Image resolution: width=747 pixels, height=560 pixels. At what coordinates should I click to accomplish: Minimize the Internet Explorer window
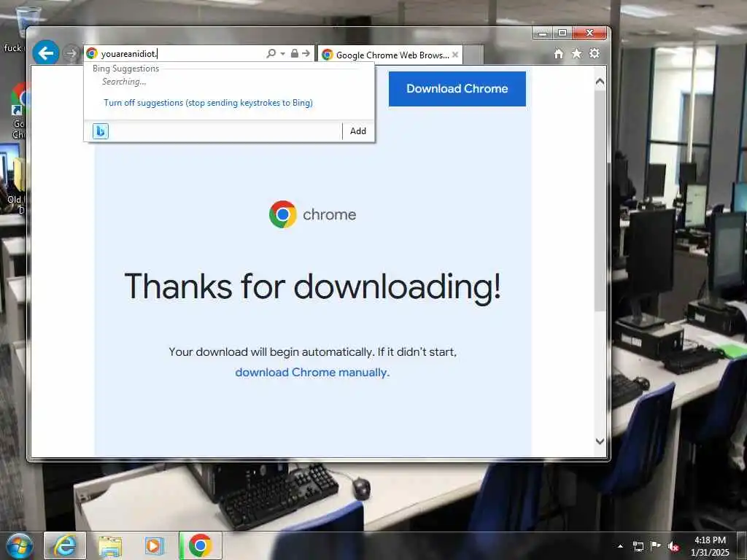pos(542,33)
